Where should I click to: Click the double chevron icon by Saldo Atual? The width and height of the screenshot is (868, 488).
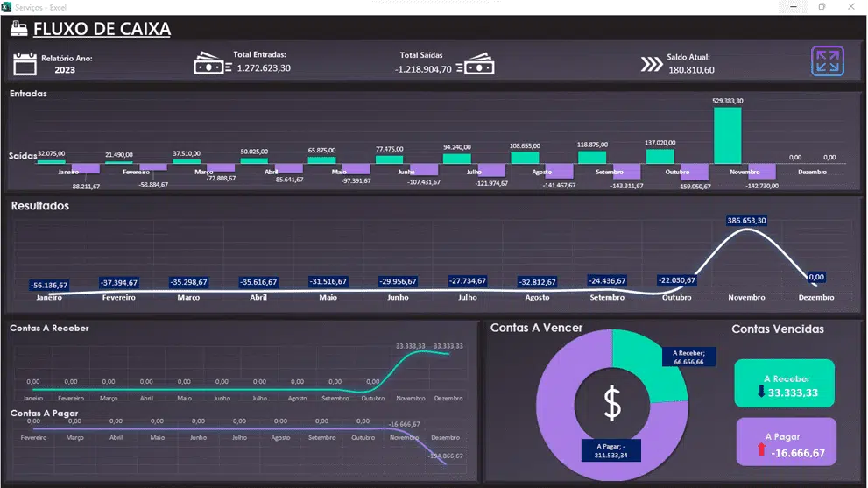pos(651,64)
